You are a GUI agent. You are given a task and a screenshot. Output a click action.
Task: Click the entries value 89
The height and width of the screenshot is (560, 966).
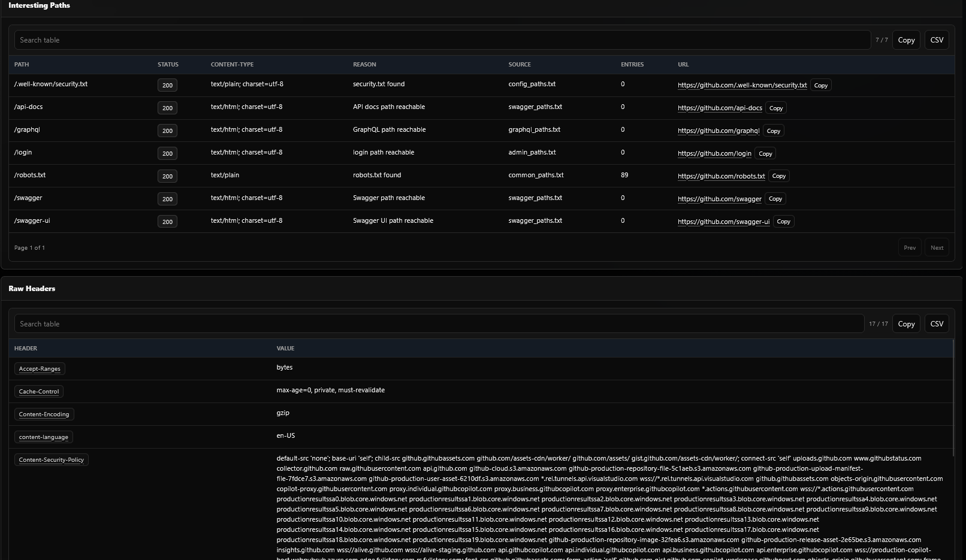click(624, 175)
